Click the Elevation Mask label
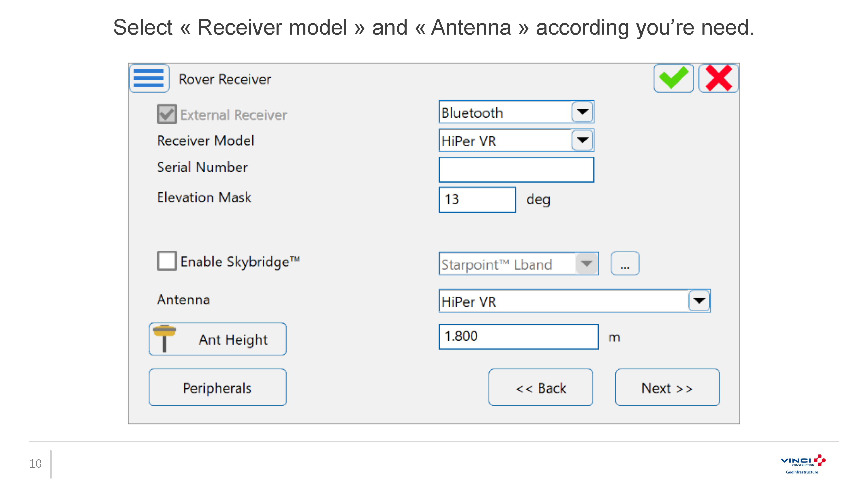The width and height of the screenshot is (868, 487). coord(204,197)
